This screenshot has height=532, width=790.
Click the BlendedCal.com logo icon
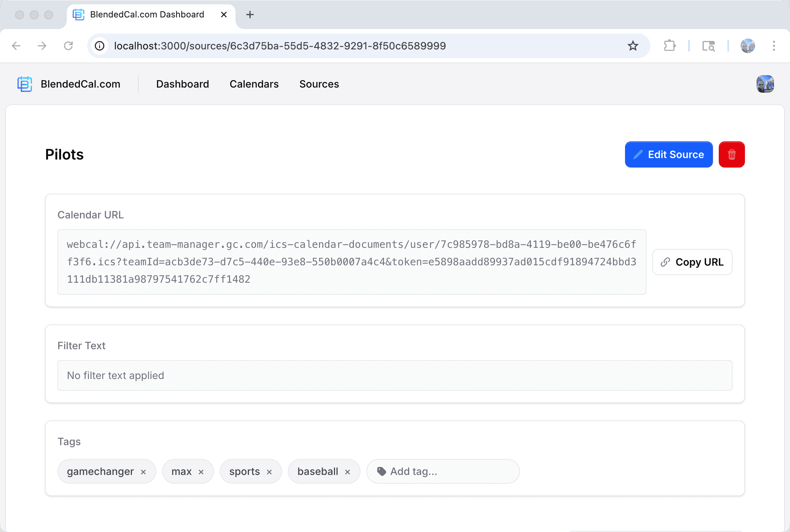click(x=25, y=84)
